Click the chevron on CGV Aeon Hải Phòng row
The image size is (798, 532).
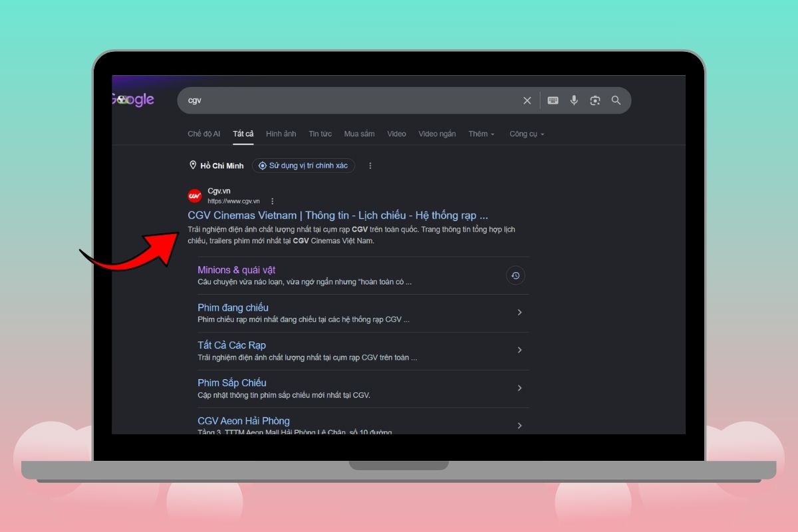520,425
